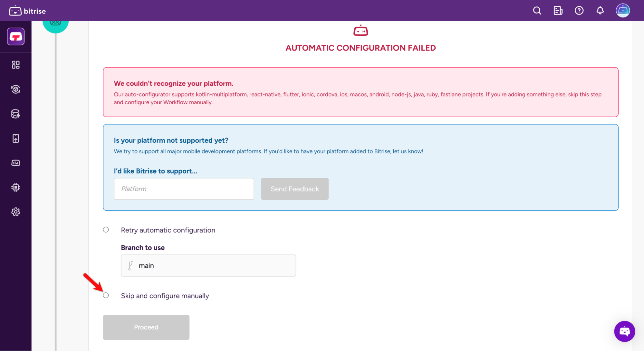Click the Proceed button

click(146, 327)
